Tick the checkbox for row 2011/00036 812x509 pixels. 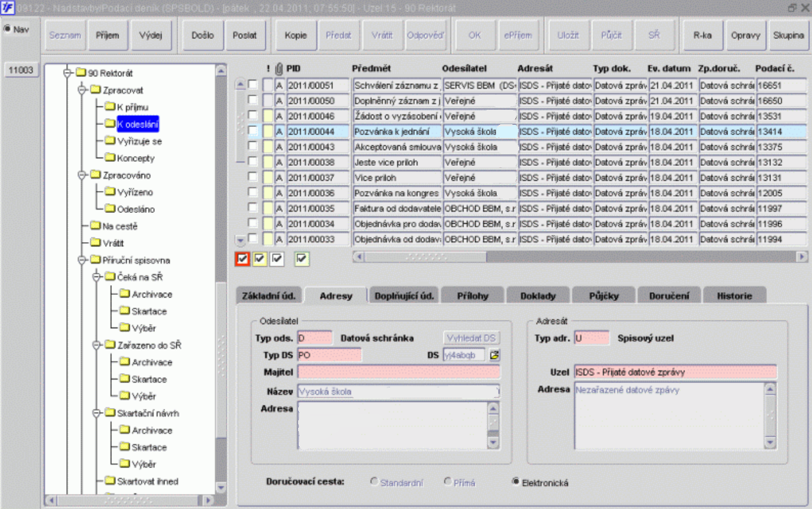[x=252, y=192]
